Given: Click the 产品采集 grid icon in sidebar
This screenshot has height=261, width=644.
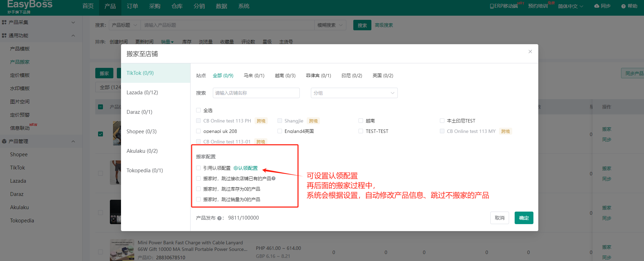Looking at the screenshot, I should pyautogui.click(x=4, y=22).
